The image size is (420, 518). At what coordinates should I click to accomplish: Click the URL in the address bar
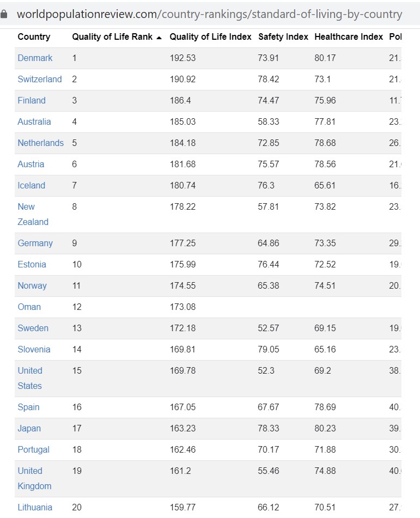click(210, 14)
